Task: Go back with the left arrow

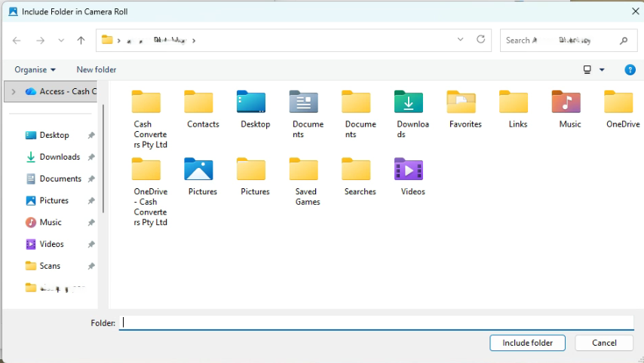Action: click(x=17, y=40)
